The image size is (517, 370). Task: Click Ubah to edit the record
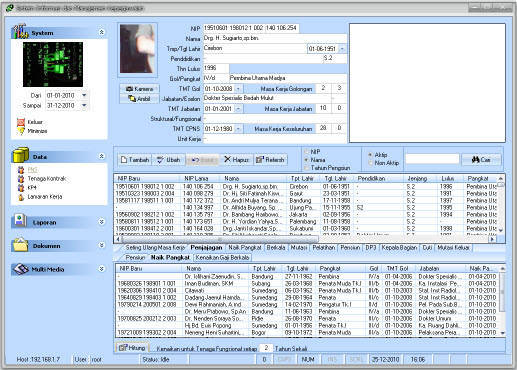[169, 160]
